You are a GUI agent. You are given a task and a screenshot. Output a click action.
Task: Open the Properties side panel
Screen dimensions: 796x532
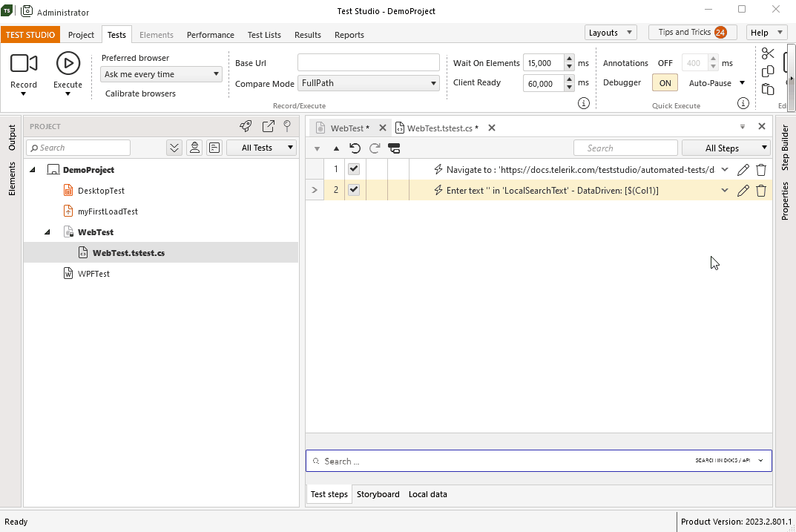pos(785,201)
